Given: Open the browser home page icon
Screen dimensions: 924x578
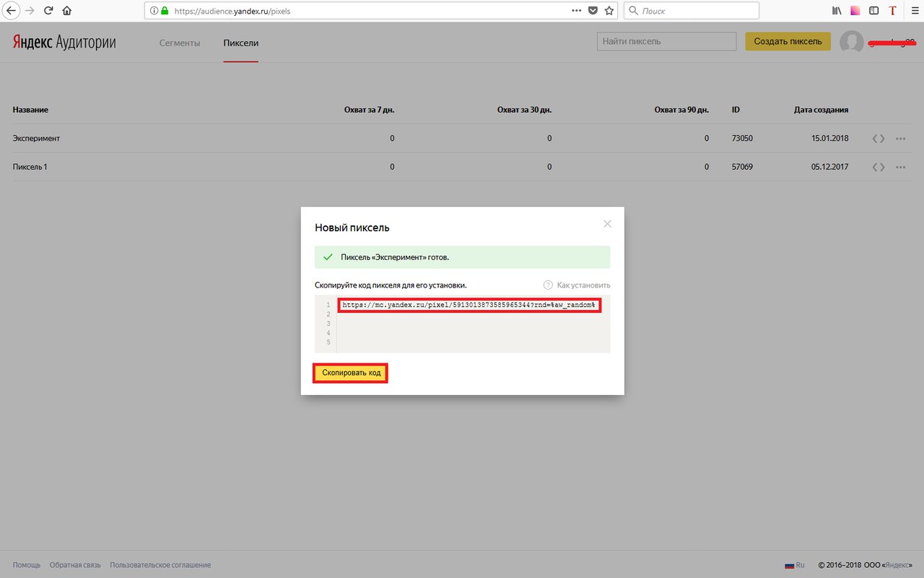Looking at the screenshot, I should point(67,11).
